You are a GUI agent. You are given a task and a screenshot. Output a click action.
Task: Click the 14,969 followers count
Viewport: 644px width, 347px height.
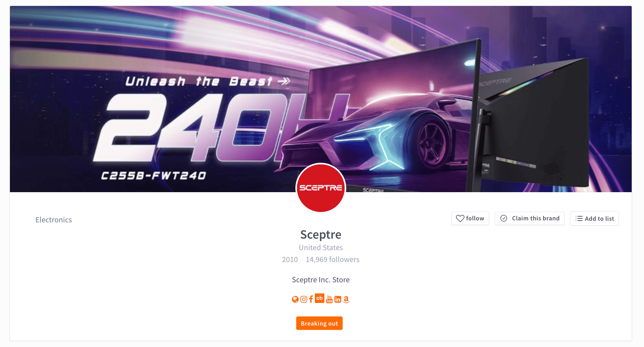coord(332,260)
